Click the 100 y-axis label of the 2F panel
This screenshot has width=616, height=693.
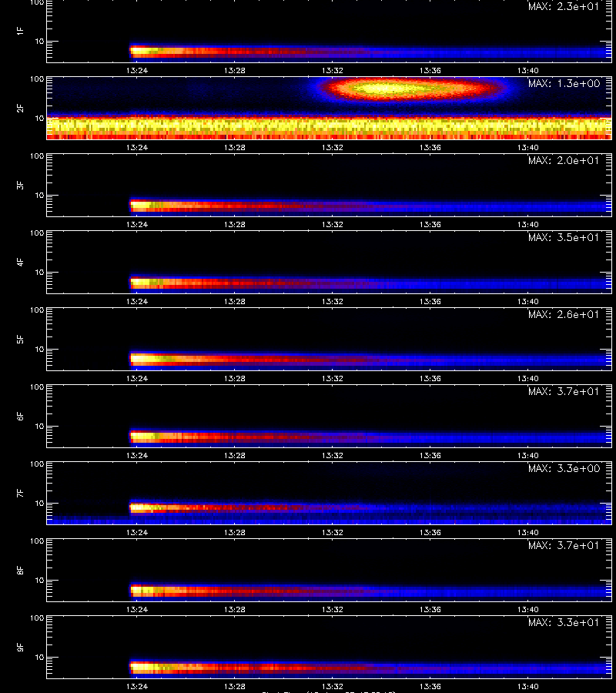[x=37, y=79]
